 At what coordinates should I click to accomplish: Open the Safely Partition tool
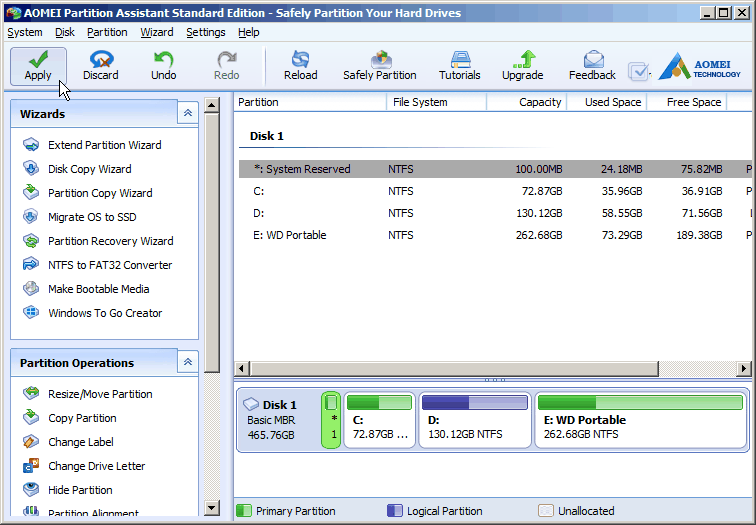380,66
